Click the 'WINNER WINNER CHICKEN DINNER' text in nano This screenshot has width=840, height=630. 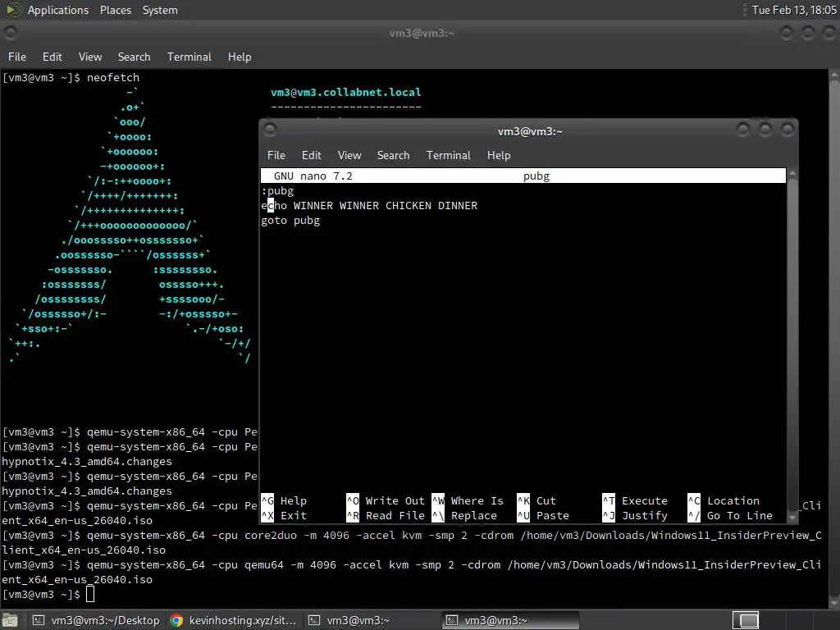386,206
